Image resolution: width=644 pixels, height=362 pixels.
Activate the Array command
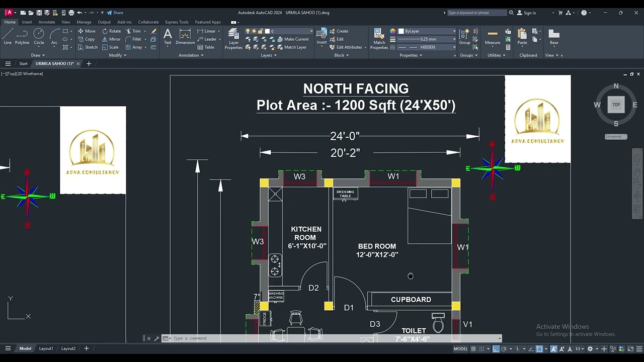(x=134, y=47)
